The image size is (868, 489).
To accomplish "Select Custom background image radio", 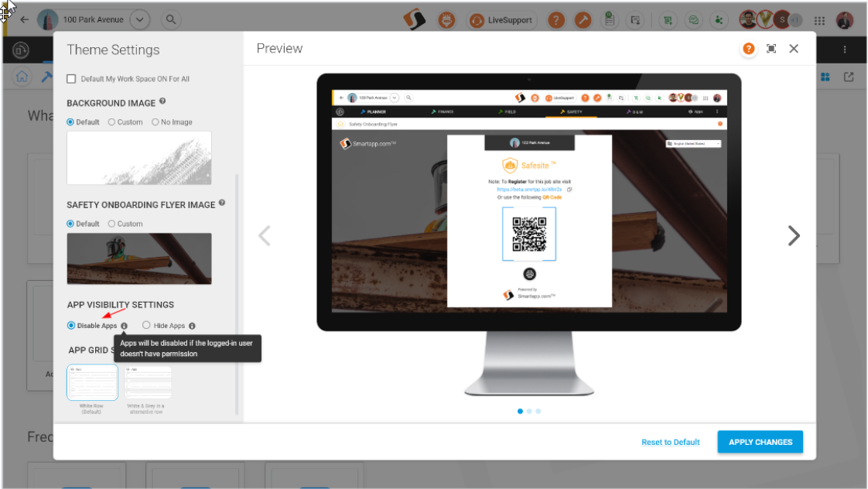I will (111, 121).
